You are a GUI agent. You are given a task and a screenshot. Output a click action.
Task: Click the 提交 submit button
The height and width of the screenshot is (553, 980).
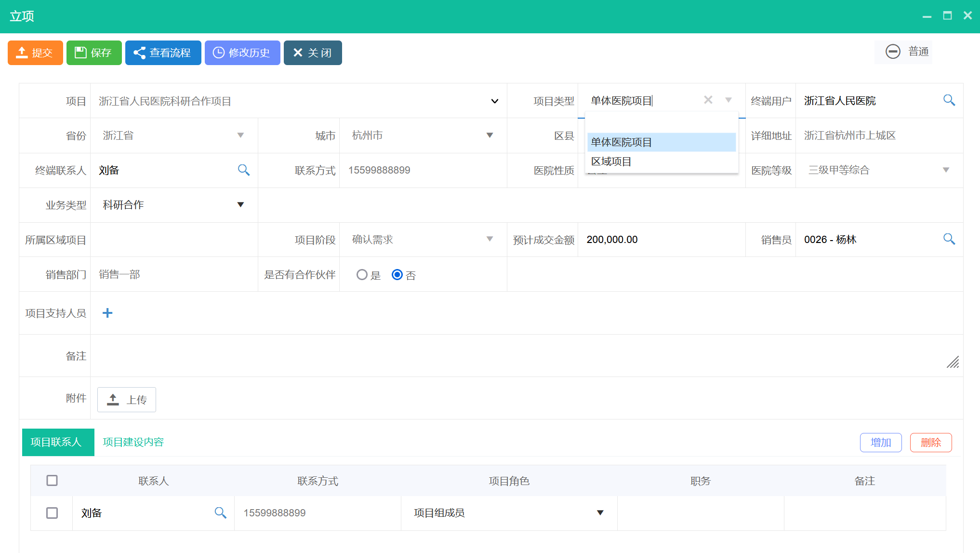pos(35,53)
